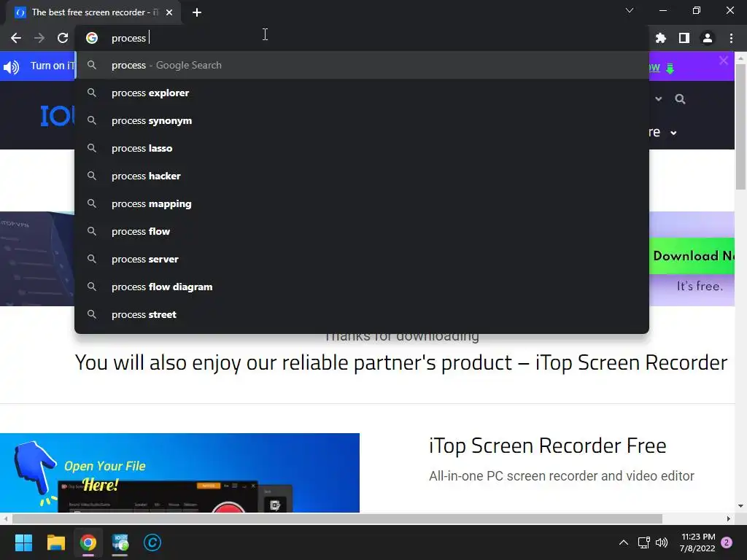Viewport: 747px width, 560px height.
Task: Open File Explorer from the taskbar
Action: click(55, 542)
